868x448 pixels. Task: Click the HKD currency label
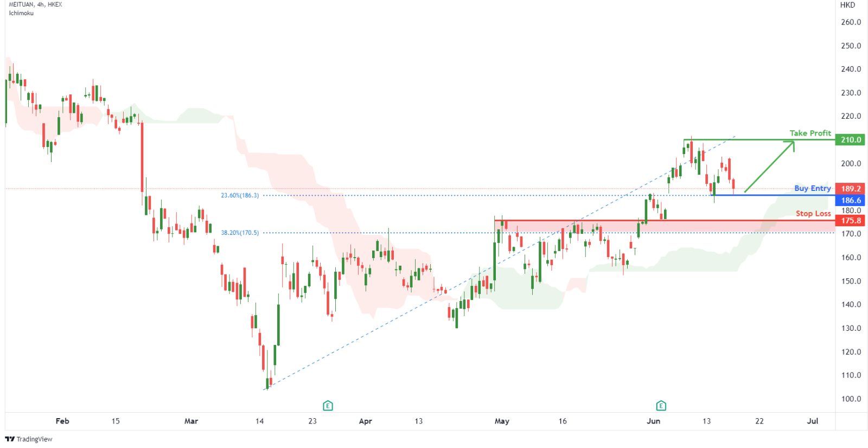pyautogui.click(x=847, y=5)
